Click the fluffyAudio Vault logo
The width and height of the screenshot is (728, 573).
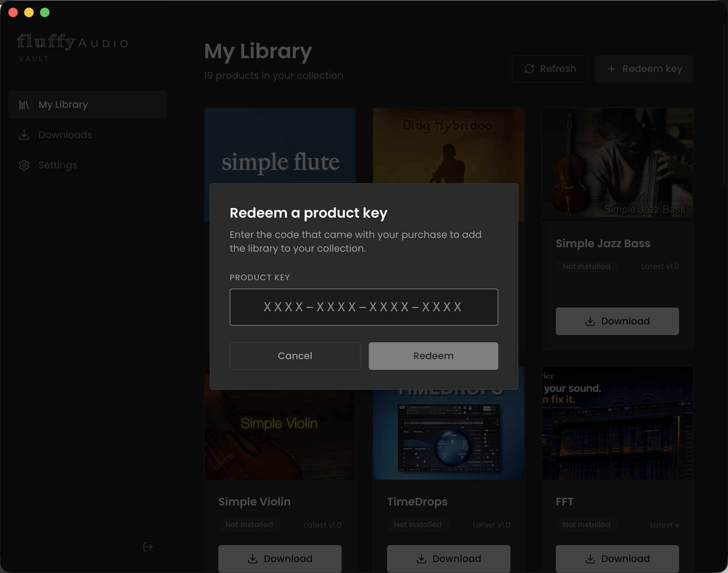[73, 48]
